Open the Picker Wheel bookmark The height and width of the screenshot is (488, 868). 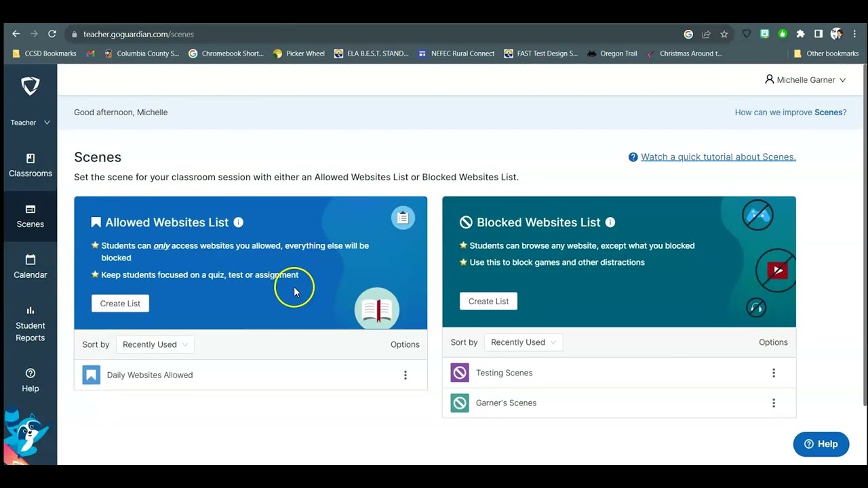298,54
